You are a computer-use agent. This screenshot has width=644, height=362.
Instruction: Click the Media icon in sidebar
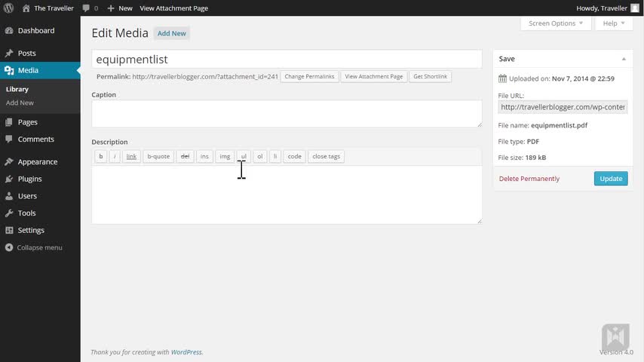(x=9, y=70)
